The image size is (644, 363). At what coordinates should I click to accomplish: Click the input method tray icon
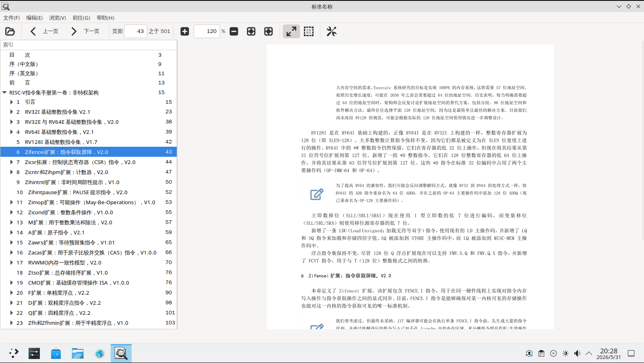[x=529, y=353]
